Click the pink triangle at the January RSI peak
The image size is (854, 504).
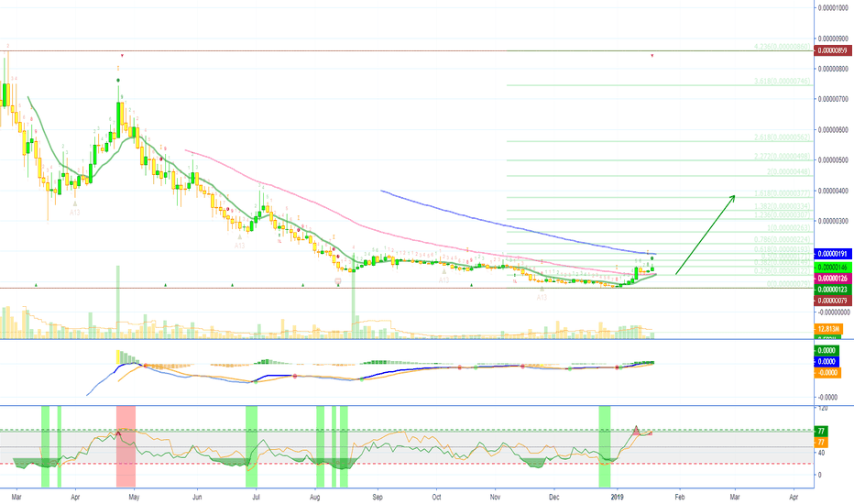click(636, 431)
